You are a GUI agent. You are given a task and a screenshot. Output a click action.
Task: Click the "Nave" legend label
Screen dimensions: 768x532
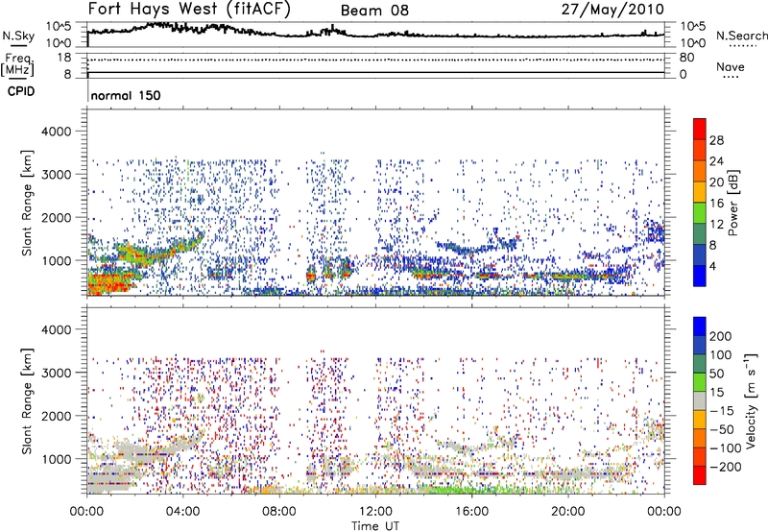click(730, 66)
